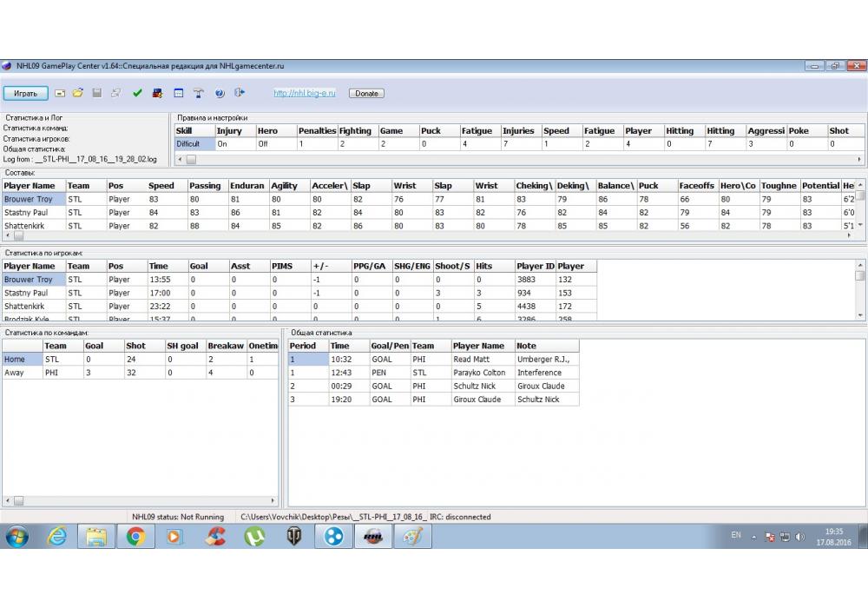
Task: Sort roster by Speed column header
Action: tap(161, 186)
